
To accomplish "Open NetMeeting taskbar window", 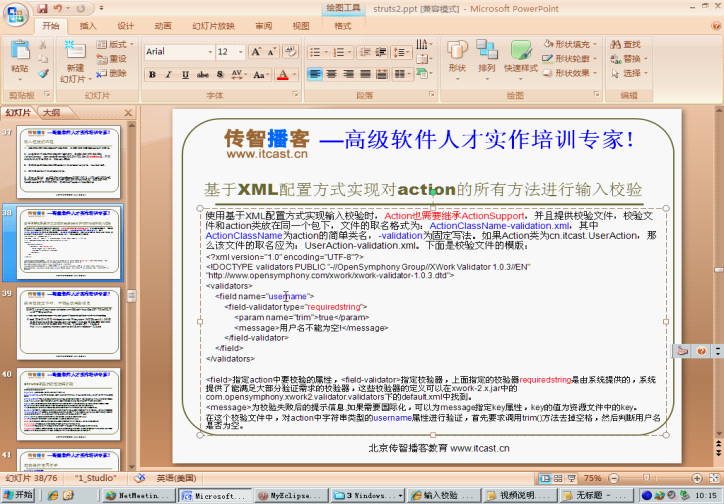I will 139,496.
